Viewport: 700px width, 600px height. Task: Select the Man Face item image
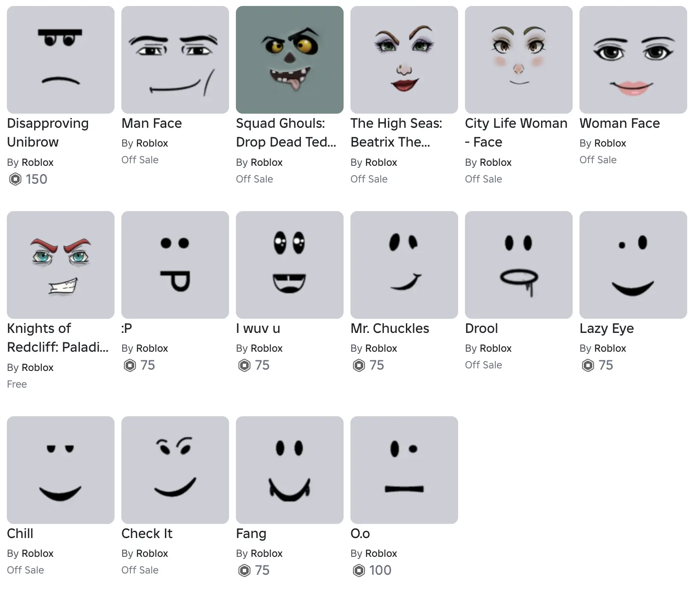(x=175, y=60)
